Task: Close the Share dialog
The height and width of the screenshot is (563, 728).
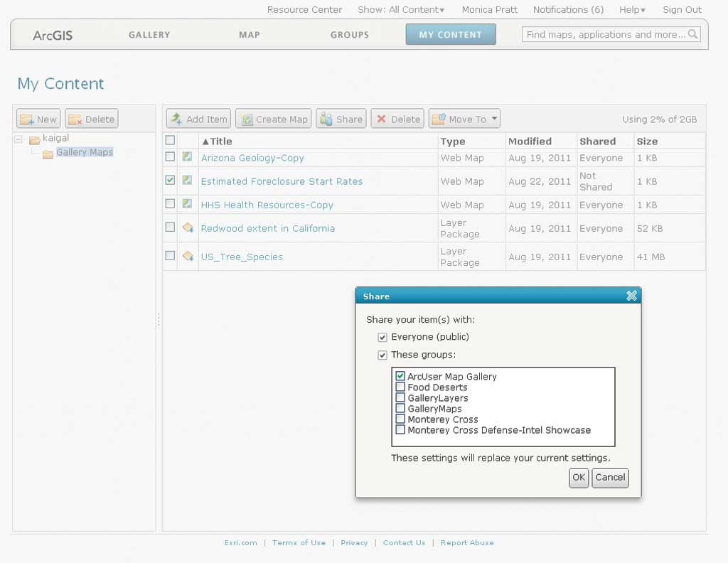Action: [631, 296]
